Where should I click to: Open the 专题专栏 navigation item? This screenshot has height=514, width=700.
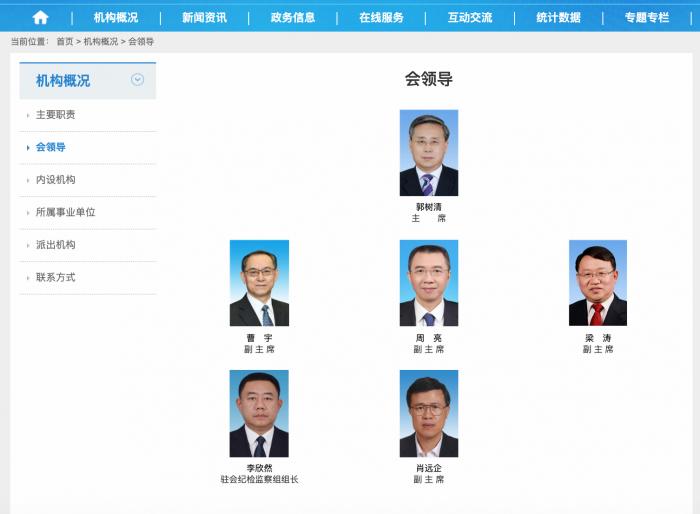646,17
